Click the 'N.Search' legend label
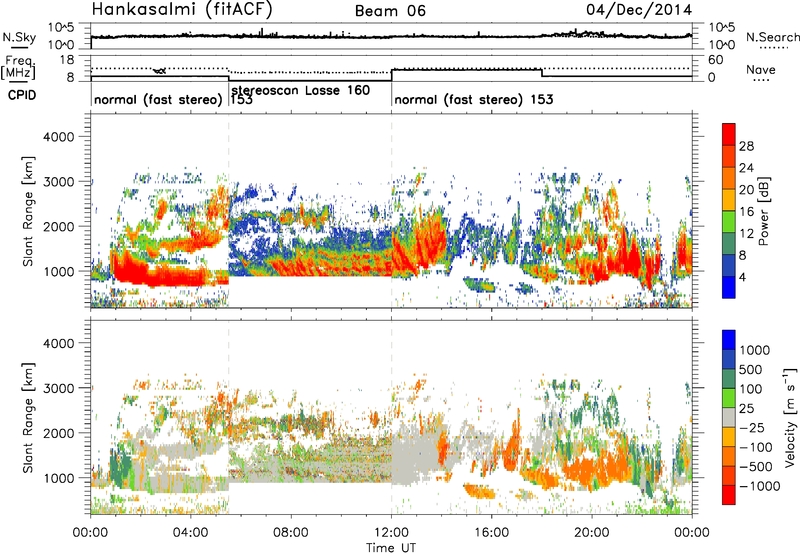 point(772,37)
